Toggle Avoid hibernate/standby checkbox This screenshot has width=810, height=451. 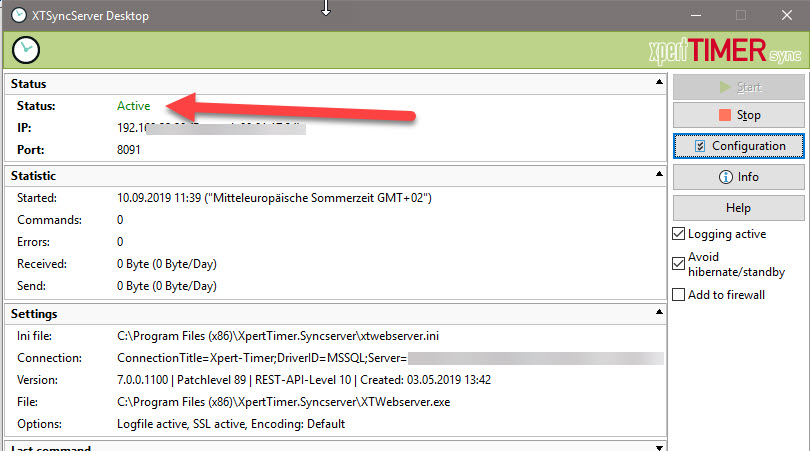click(x=678, y=264)
